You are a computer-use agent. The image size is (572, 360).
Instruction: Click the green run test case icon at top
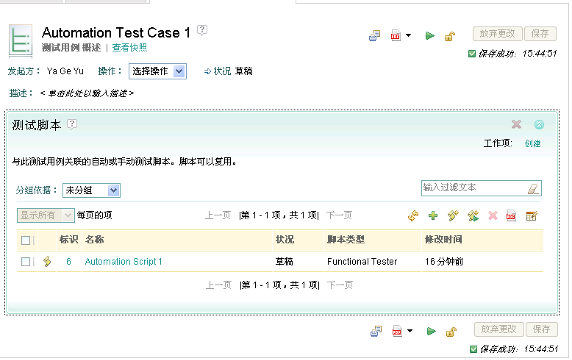tap(430, 36)
